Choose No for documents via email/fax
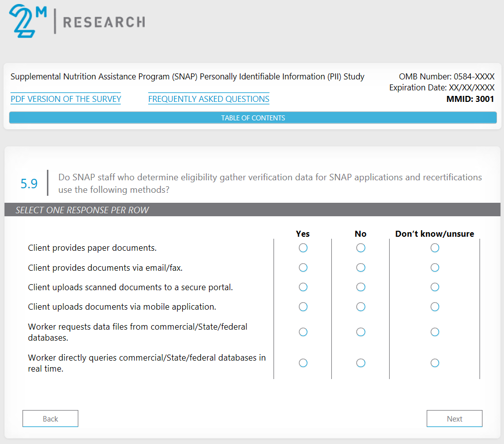The height and width of the screenshot is (444, 504). click(x=361, y=268)
